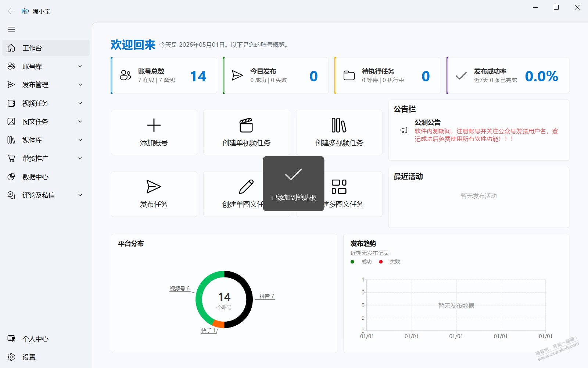Click the 创建单视频任务 label
The image size is (588, 368).
coord(246,143)
